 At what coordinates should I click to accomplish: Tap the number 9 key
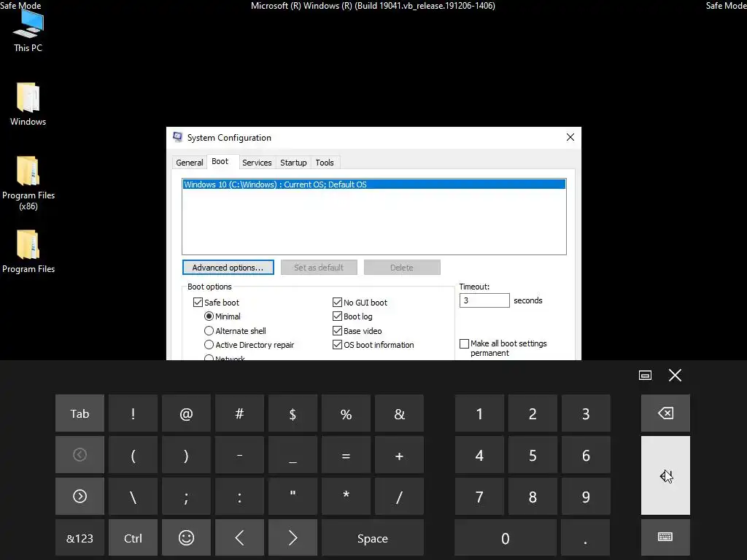[586, 496]
